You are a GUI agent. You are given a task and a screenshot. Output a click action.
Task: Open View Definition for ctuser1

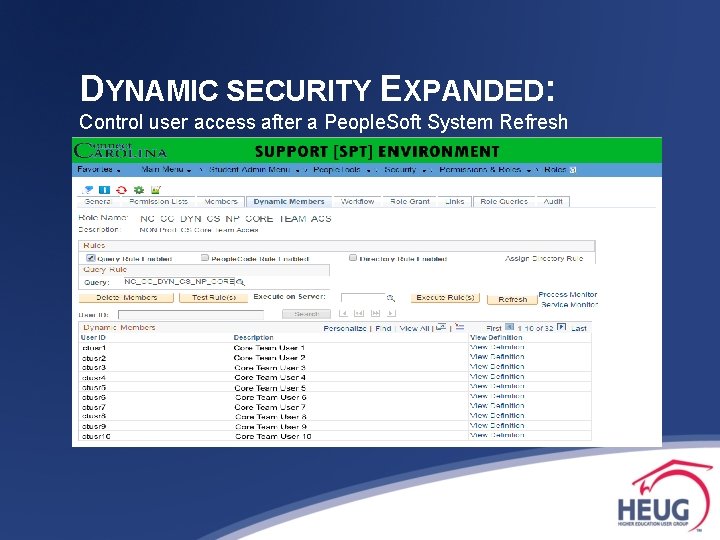(x=497, y=347)
